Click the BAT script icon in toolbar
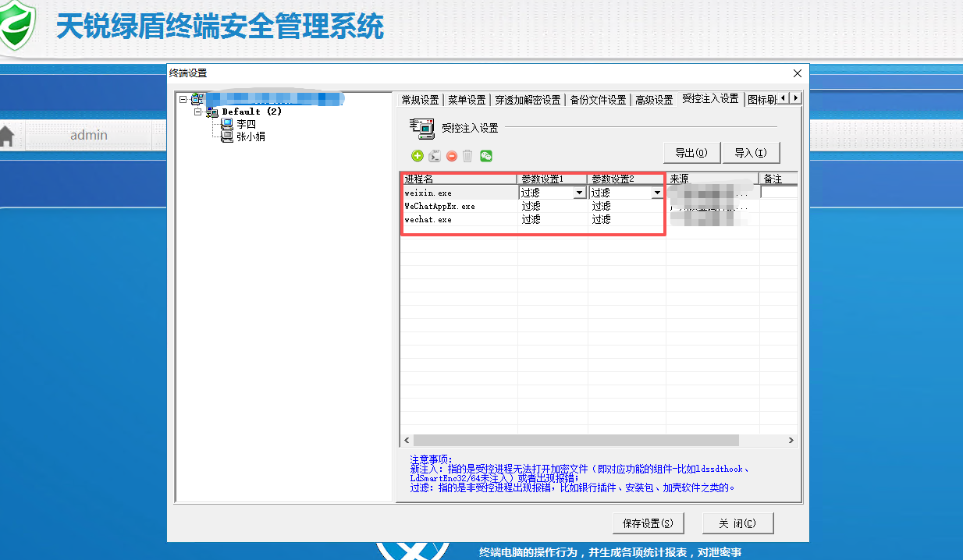963x560 pixels. [435, 156]
